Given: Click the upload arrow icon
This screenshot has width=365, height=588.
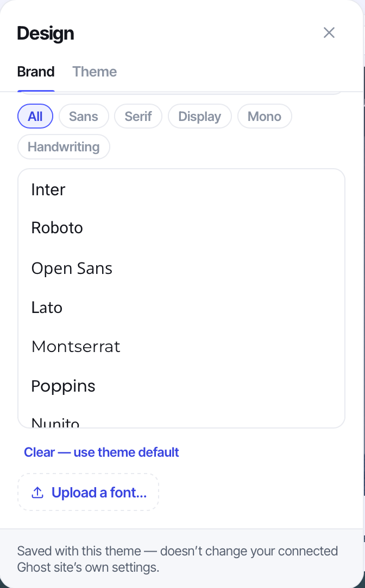Looking at the screenshot, I should click(x=37, y=493).
